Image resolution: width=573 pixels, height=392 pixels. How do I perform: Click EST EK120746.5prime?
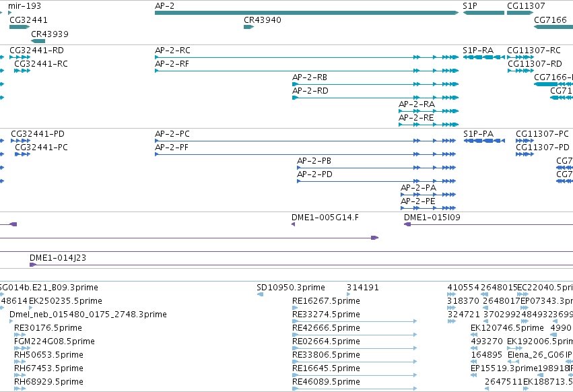[x=474, y=335]
